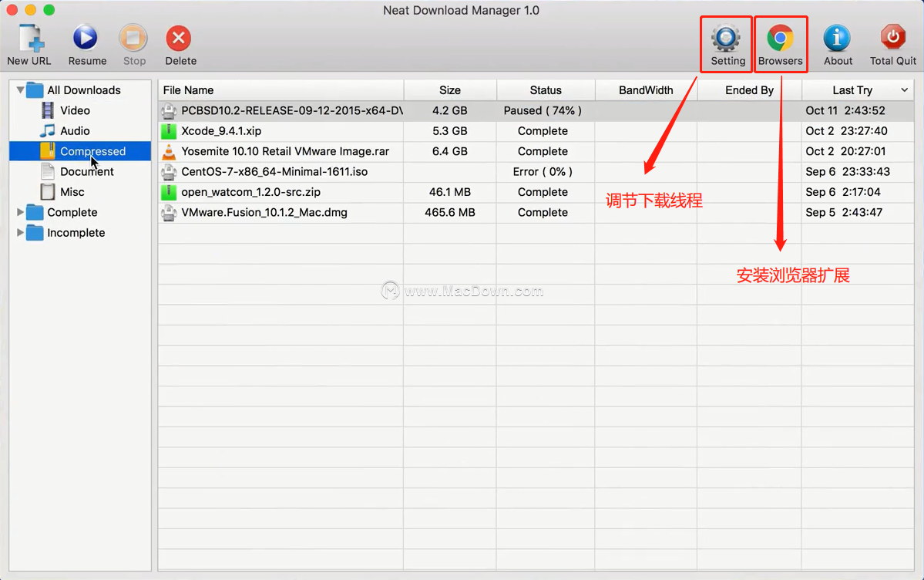The height and width of the screenshot is (580, 924).
Task: Click Complete status of open_watcom zip
Action: (x=543, y=192)
